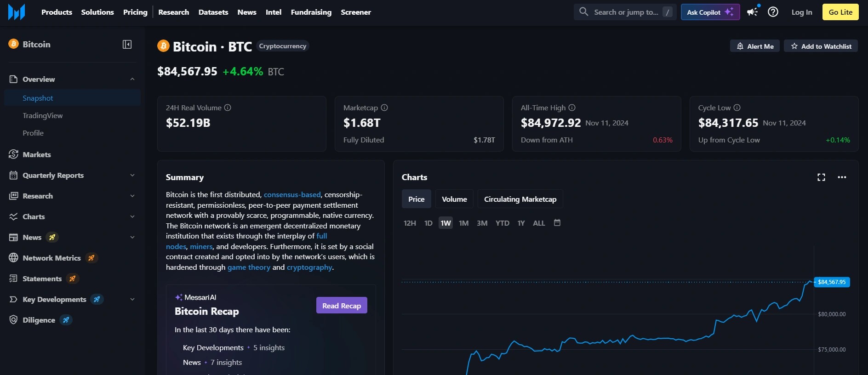Open the help question mark icon
The width and height of the screenshot is (868, 375).
click(x=773, y=12)
